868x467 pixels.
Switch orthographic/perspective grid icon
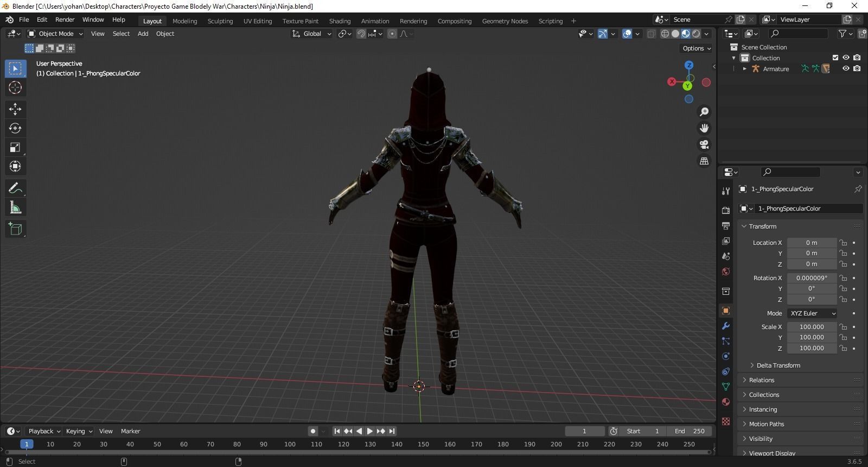[x=704, y=161]
